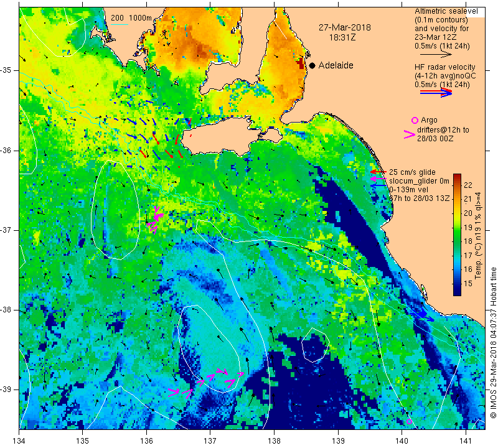Click longitude label 139 on bottom axis

pos(338,441)
